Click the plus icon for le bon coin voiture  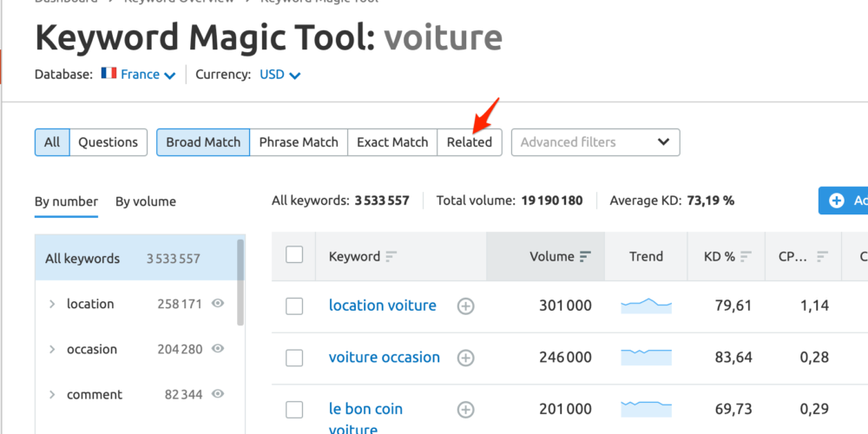(466, 410)
